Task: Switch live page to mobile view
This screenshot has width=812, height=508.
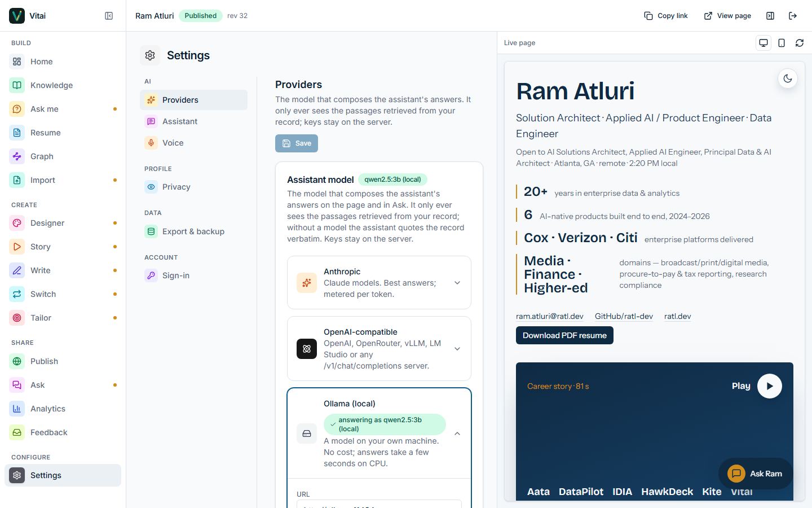Action: click(x=782, y=43)
